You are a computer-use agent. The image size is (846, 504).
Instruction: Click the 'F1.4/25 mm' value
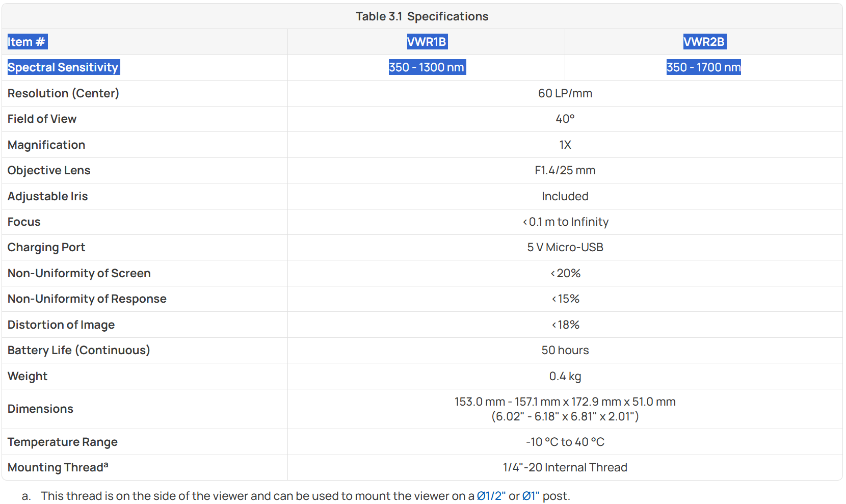point(565,170)
